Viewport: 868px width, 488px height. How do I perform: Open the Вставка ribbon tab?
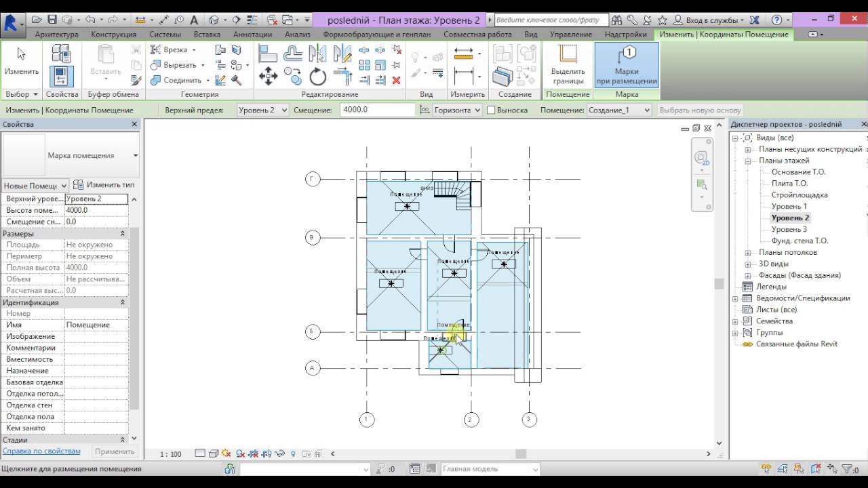(x=207, y=34)
